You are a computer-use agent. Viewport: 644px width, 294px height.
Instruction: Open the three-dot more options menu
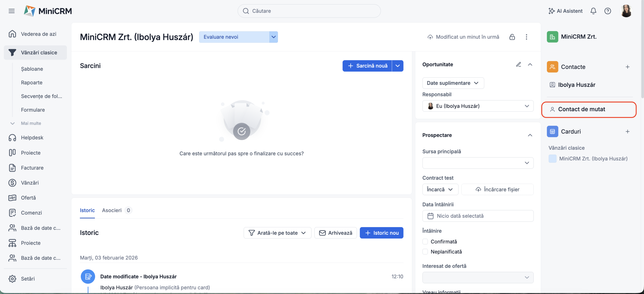pyautogui.click(x=526, y=37)
